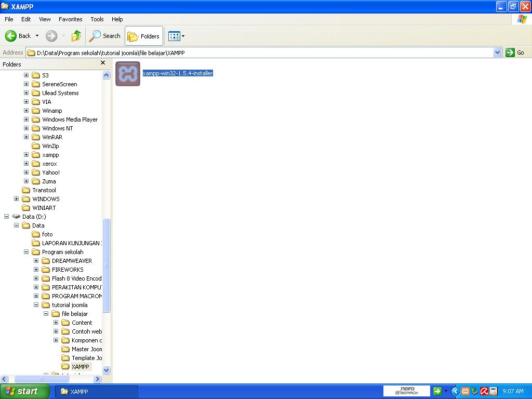The height and width of the screenshot is (399, 532).
Task: Select the VIA folder icon
Action: click(x=36, y=102)
